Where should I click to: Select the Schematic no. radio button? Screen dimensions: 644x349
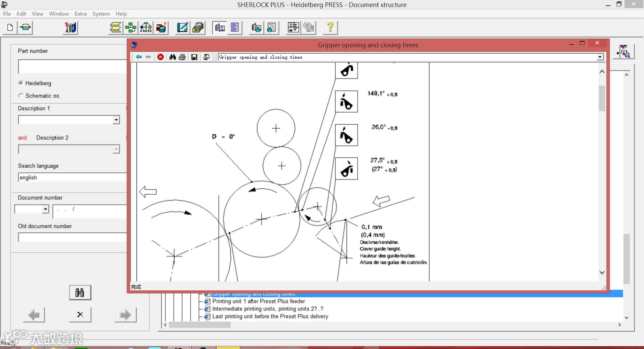tap(21, 96)
